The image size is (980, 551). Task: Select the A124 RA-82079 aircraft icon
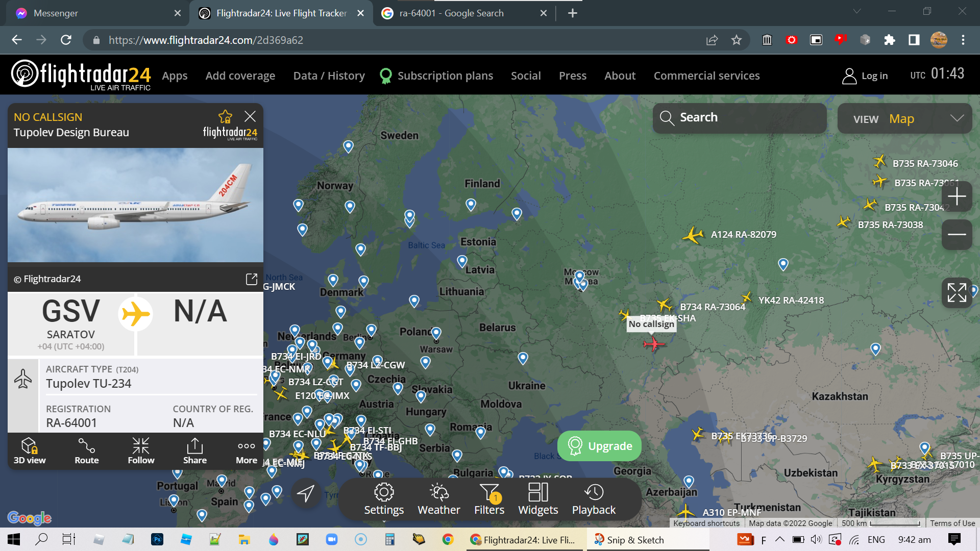tap(693, 235)
